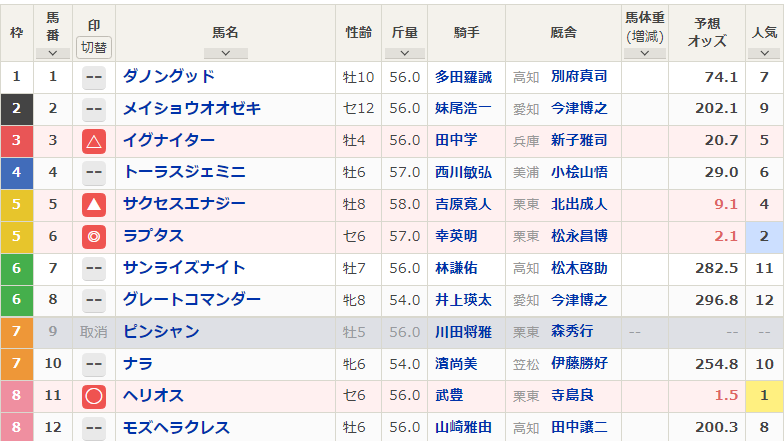The width and height of the screenshot is (784, 441).
Task: Open horse page サクセスエナジー
Action: pos(184,204)
